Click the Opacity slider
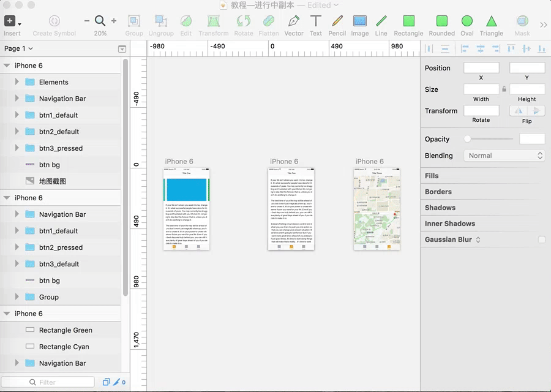Viewport: 551px width, 392px height. 489,139
